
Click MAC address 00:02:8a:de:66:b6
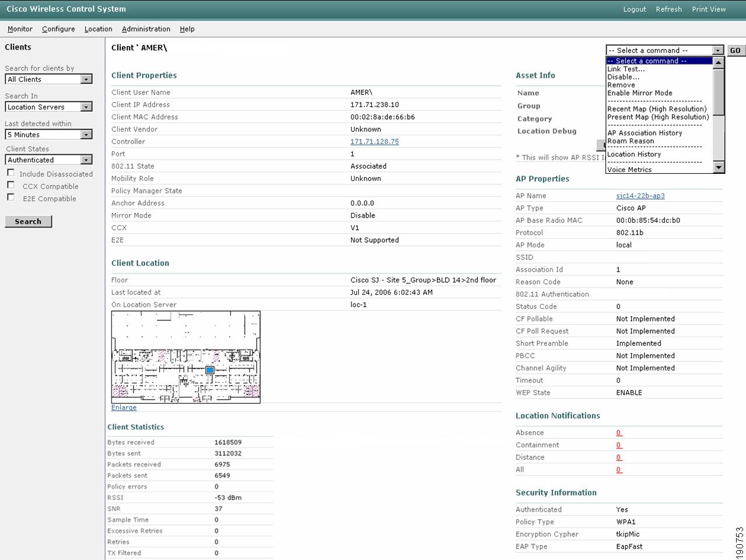point(383,117)
